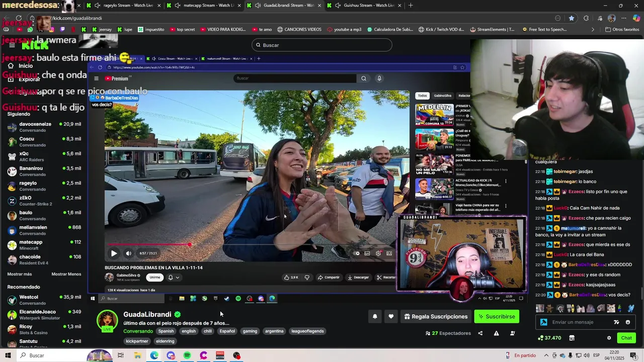Open the channel shop icon beside points
Screen dimensions: 644x362
[x=572, y=338]
